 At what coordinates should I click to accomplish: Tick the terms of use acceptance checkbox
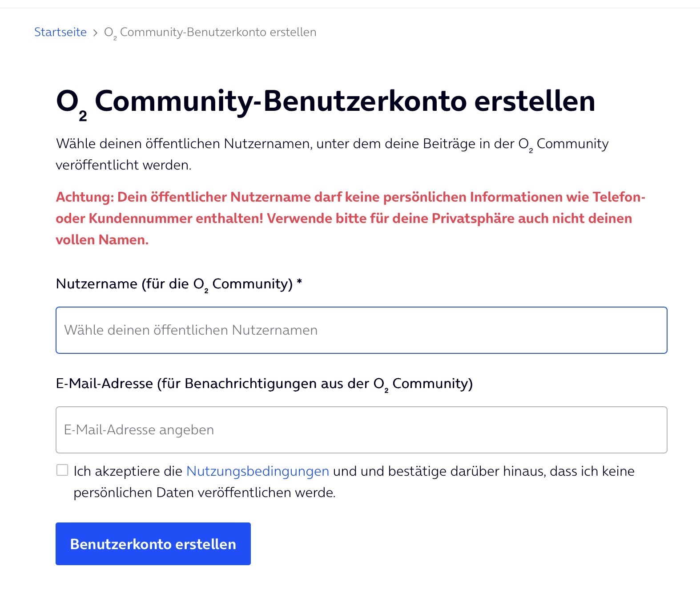[x=62, y=470]
